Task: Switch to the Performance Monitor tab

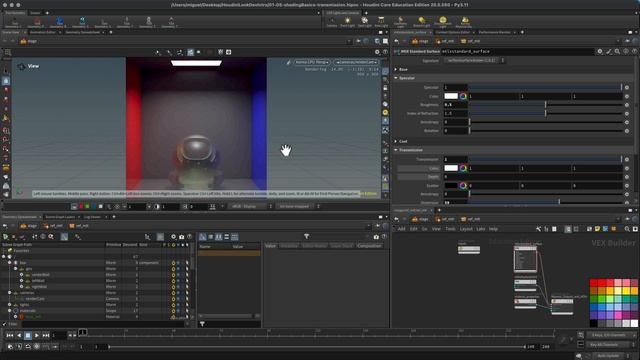Action: pos(494,32)
